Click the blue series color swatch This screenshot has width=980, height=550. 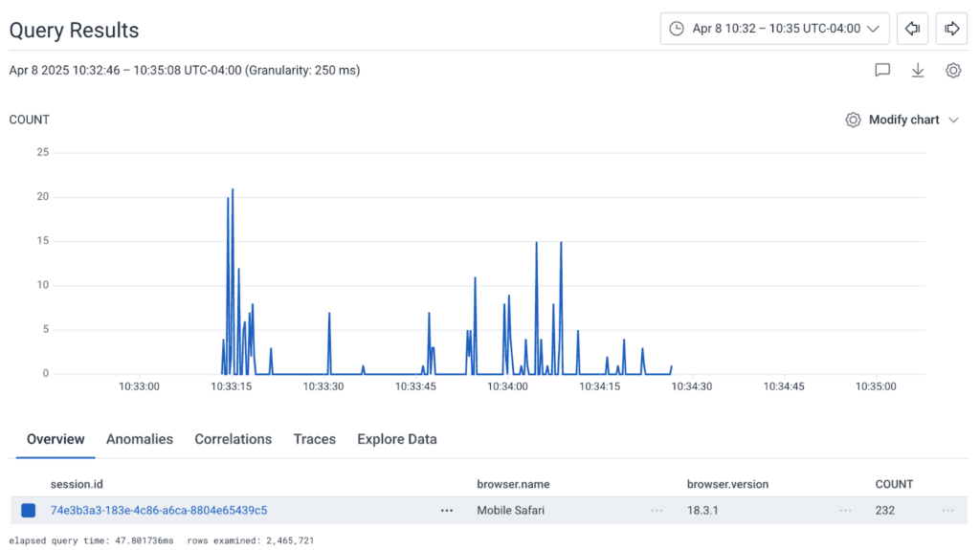(28, 511)
